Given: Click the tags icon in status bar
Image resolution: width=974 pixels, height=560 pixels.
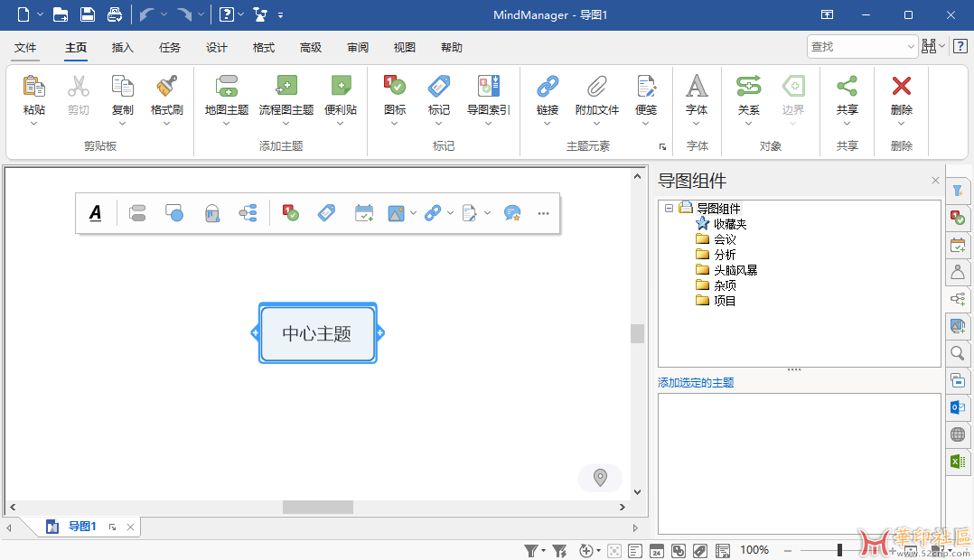Looking at the screenshot, I should 700,549.
